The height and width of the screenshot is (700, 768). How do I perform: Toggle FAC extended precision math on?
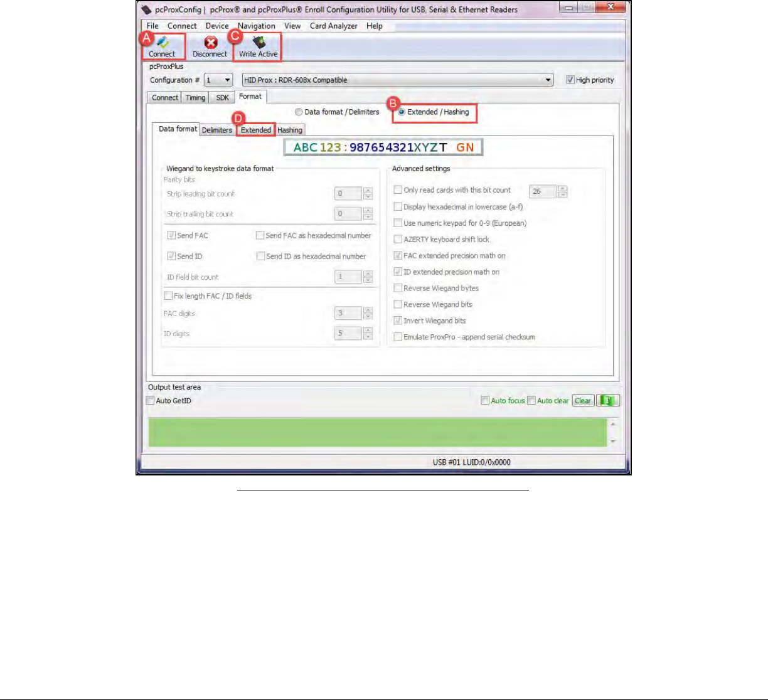398,256
